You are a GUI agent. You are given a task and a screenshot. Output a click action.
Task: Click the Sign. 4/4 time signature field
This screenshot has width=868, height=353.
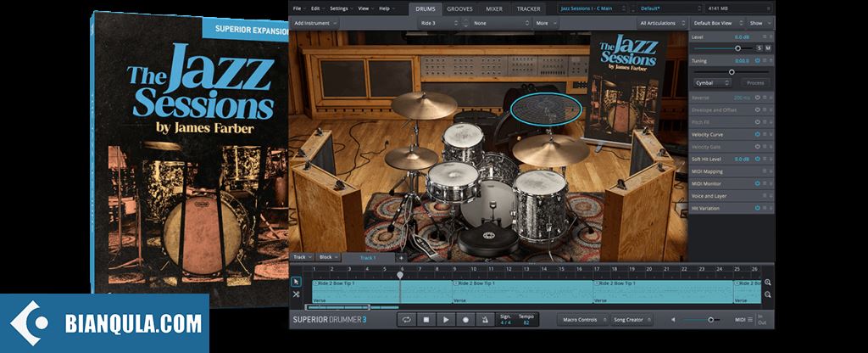(506, 319)
